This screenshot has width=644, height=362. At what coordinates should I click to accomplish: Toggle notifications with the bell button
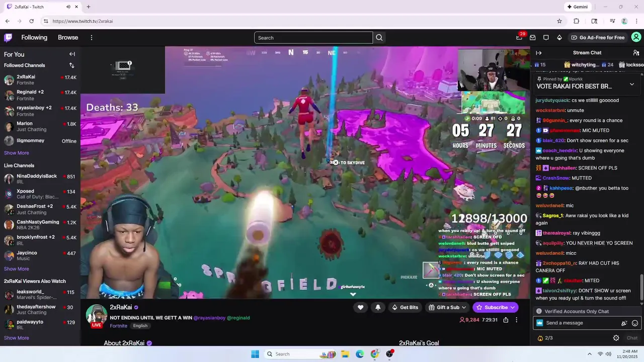pos(378,307)
